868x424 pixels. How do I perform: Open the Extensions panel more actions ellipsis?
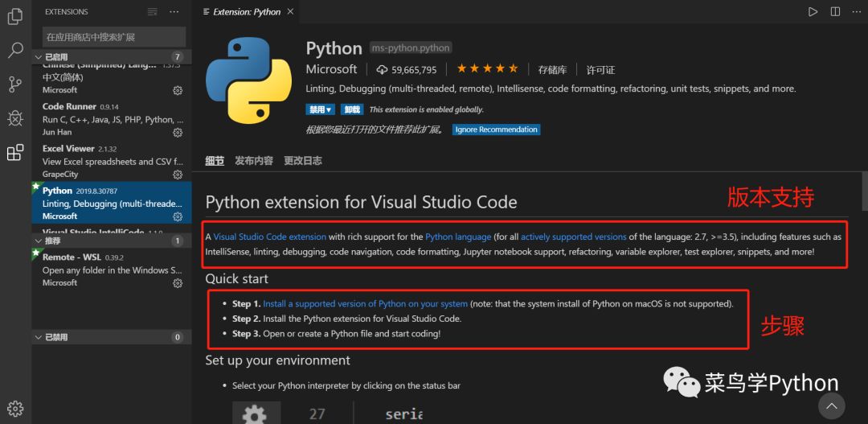174,11
